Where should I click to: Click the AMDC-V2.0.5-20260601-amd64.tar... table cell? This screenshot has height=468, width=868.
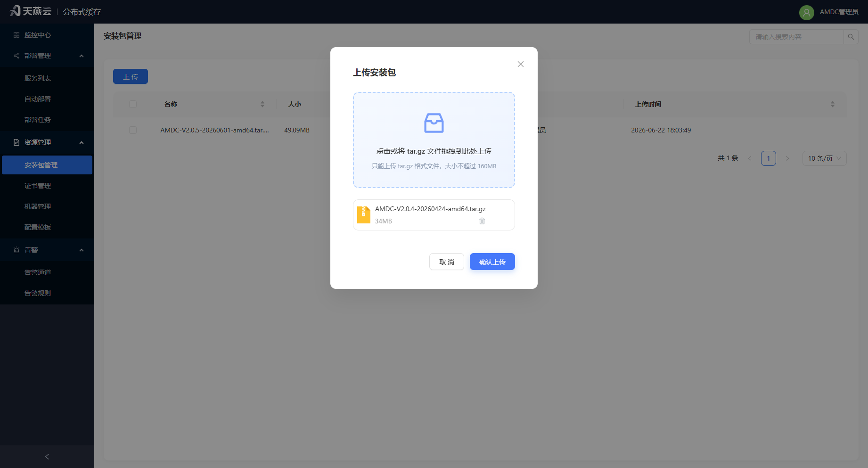tap(214, 130)
